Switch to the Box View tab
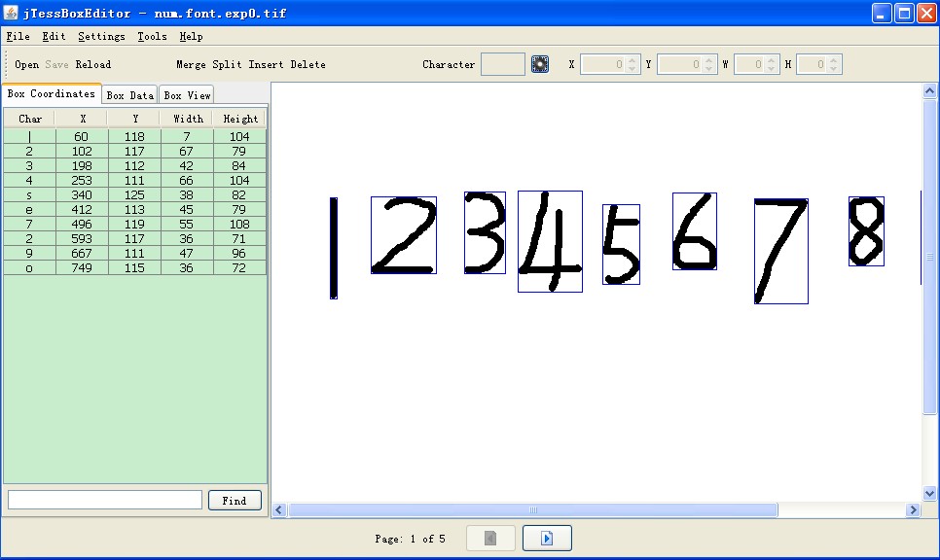940x560 pixels. click(186, 95)
